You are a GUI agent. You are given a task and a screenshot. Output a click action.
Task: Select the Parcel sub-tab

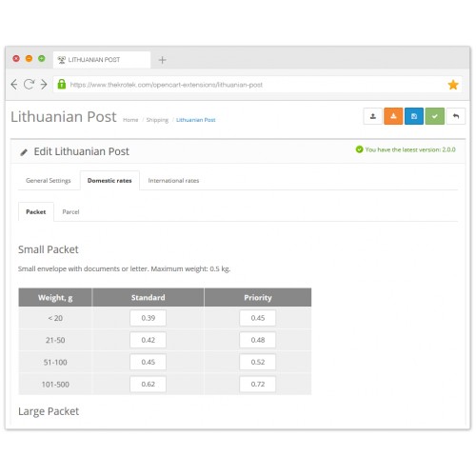[x=70, y=212]
